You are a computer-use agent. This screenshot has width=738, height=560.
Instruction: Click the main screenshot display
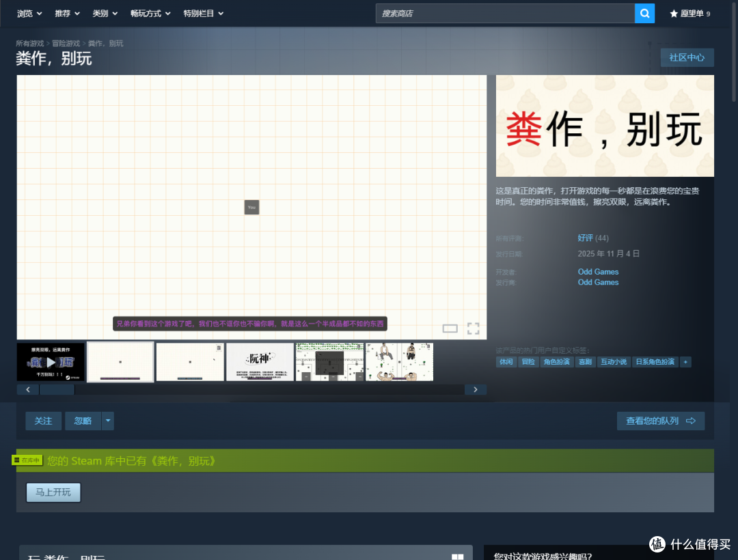click(251, 208)
